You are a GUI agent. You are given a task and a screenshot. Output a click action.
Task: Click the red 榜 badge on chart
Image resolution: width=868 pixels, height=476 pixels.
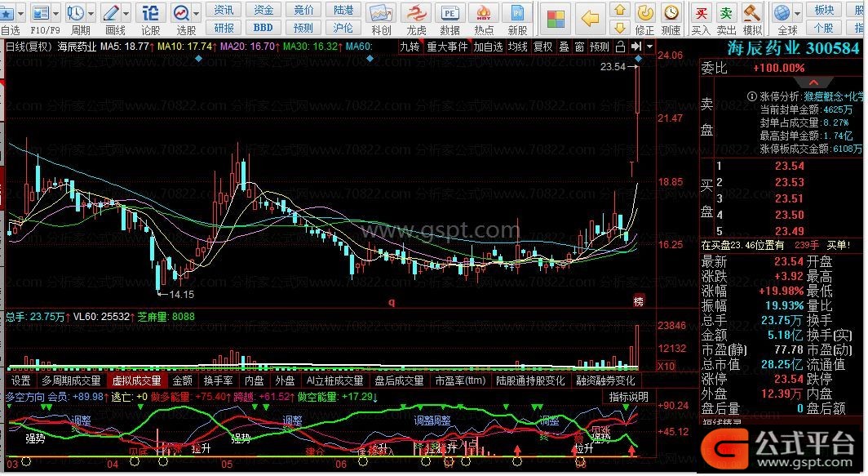point(638,301)
